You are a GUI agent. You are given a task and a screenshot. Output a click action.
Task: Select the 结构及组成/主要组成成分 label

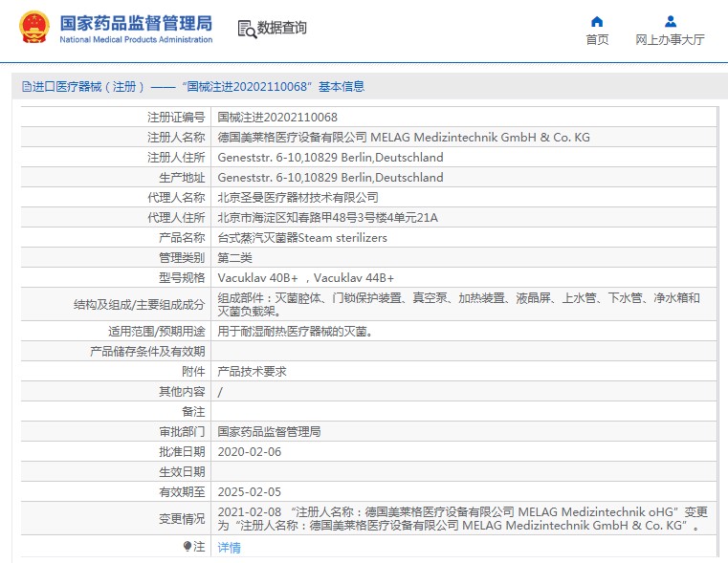(139, 305)
